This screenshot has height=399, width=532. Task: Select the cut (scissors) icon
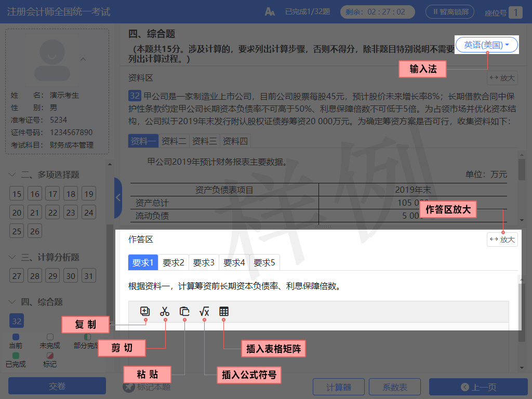(x=165, y=311)
